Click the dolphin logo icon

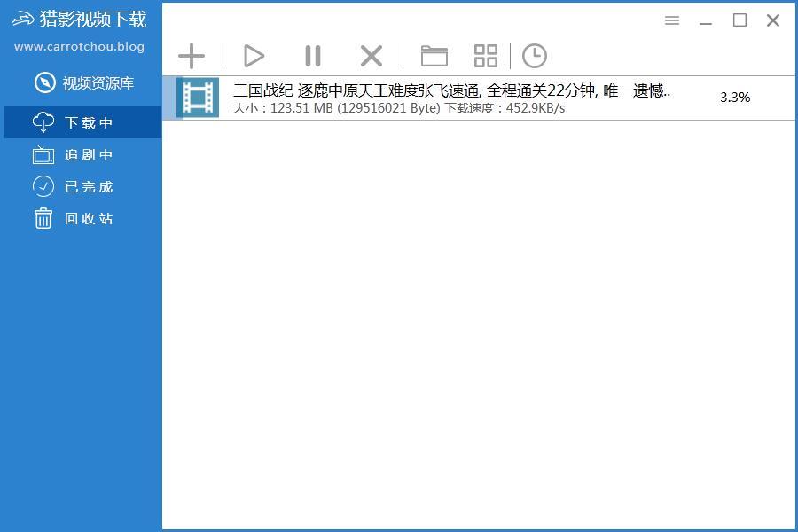[x=23, y=20]
